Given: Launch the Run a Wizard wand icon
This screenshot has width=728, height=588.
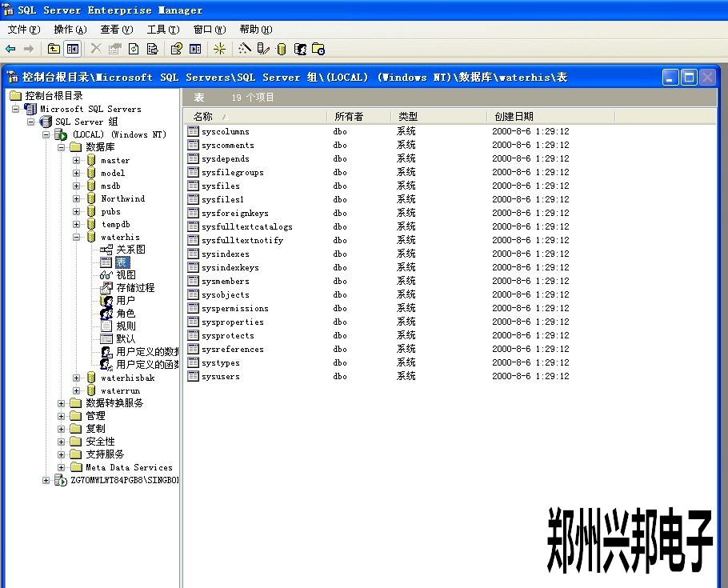Looking at the screenshot, I should 244,49.
